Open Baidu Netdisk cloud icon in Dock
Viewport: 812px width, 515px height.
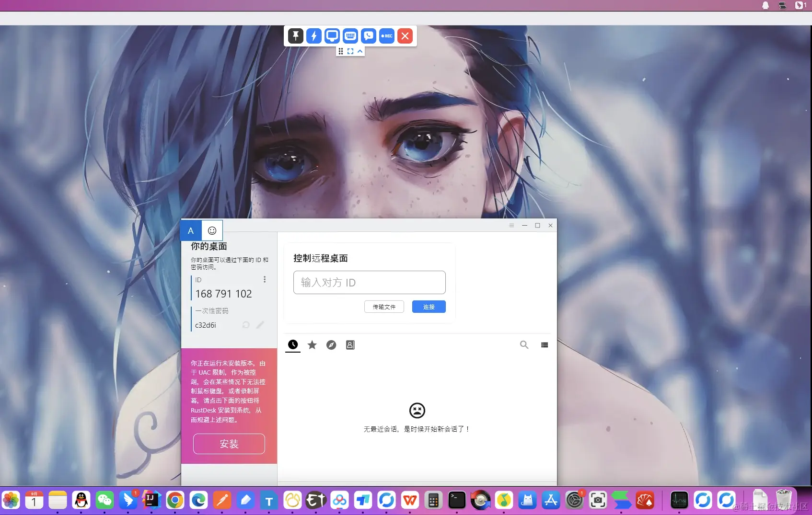pyautogui.click(x=339, y=501)
